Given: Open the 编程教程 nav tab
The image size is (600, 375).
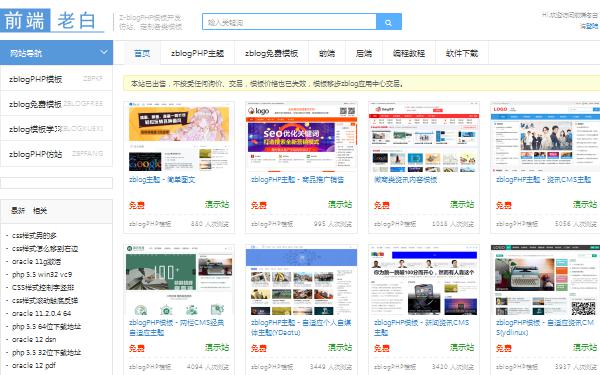Looking at the screenshot, I should click(409, 53).
